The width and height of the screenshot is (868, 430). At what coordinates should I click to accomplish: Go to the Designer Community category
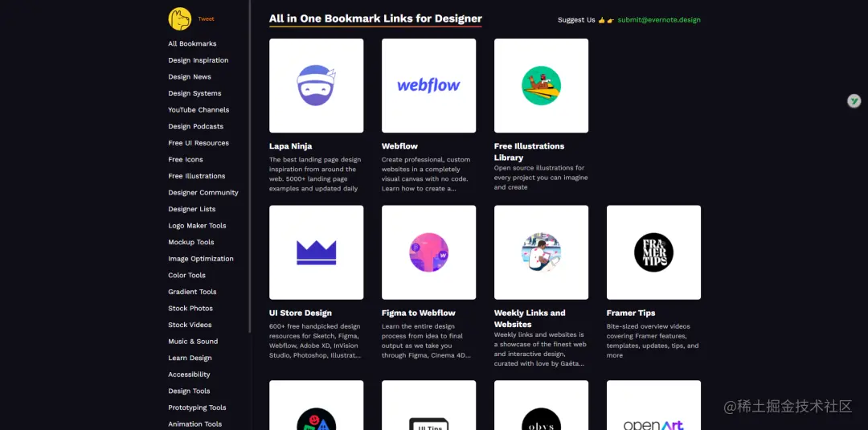point(203,193)
